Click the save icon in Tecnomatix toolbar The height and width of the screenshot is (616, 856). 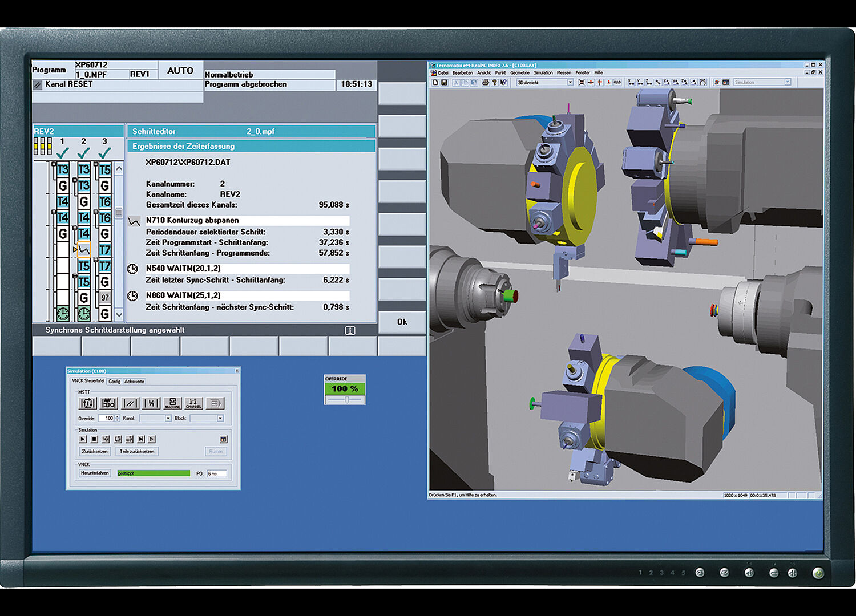443,83
